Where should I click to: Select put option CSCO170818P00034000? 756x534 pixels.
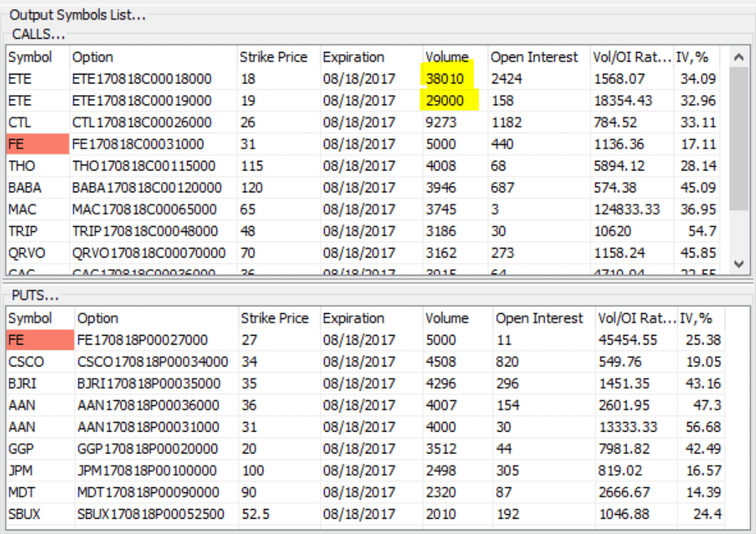[x=152, y=362]
